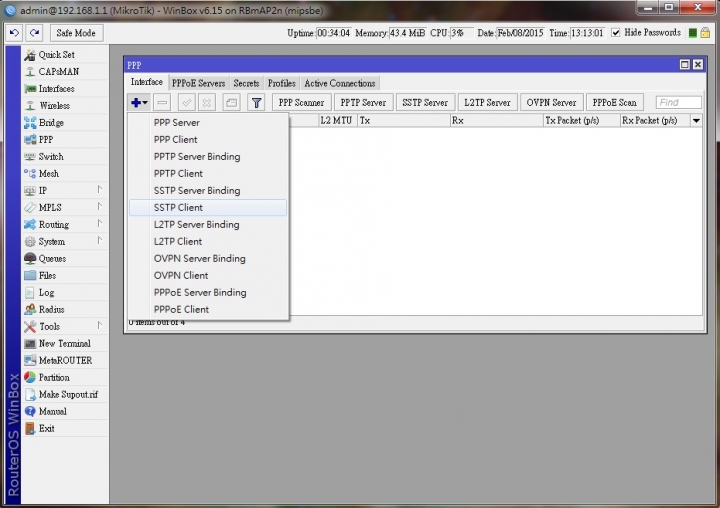
Task: Click the padlock icon in top bar
Action: pos(705,33)
